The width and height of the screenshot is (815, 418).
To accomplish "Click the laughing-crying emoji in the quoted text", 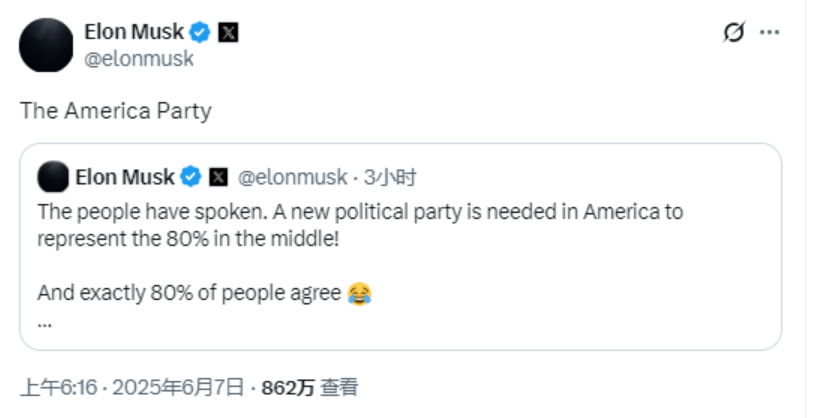I will point(359,294).
